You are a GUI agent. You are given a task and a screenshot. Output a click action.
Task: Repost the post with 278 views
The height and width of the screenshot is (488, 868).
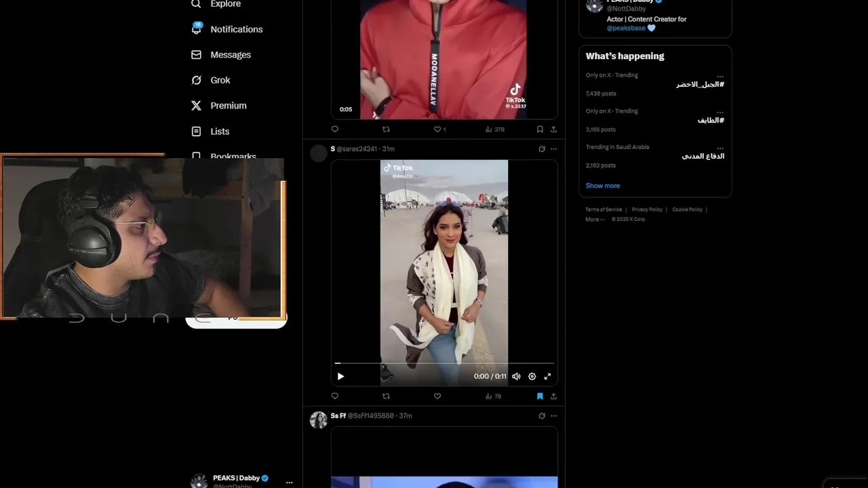[387, 129]
